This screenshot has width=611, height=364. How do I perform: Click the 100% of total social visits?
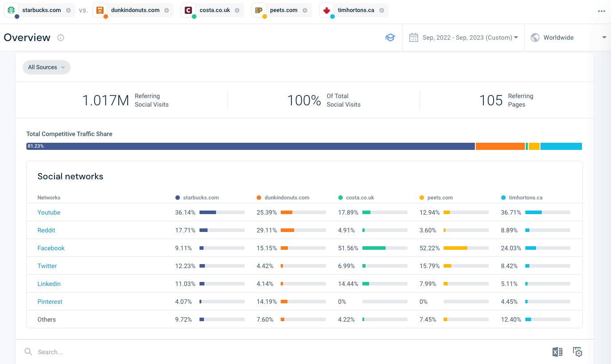(304, 100)
